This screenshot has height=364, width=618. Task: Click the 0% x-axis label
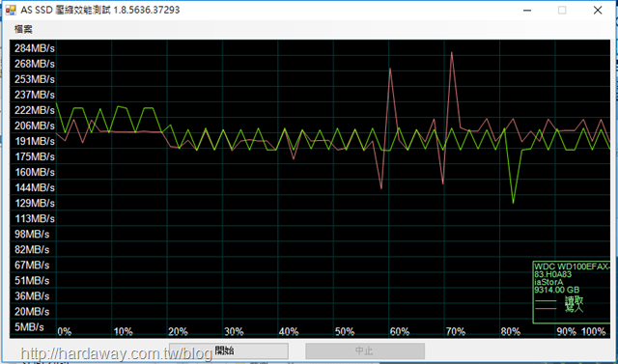pyautogui.click(x=65, y=332)
